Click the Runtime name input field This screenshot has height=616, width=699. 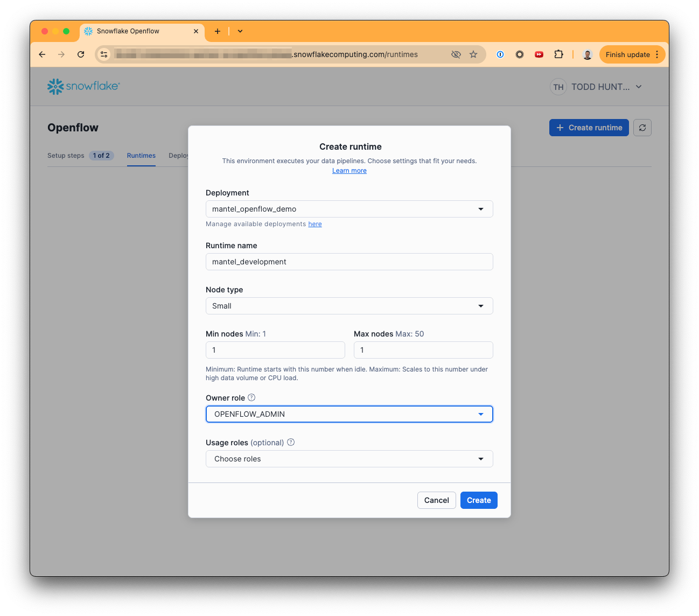349,262
